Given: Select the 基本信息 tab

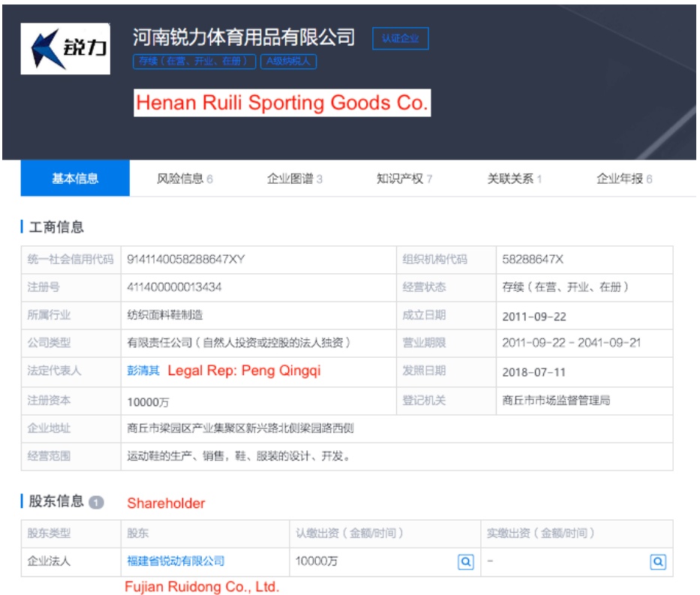Looking at the screenshot, I should (75, 179).
